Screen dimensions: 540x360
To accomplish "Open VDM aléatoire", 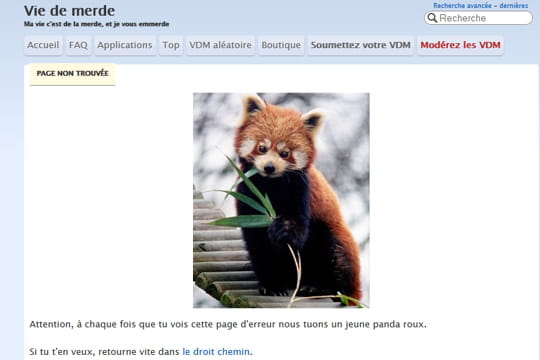I will coord(220,45).
